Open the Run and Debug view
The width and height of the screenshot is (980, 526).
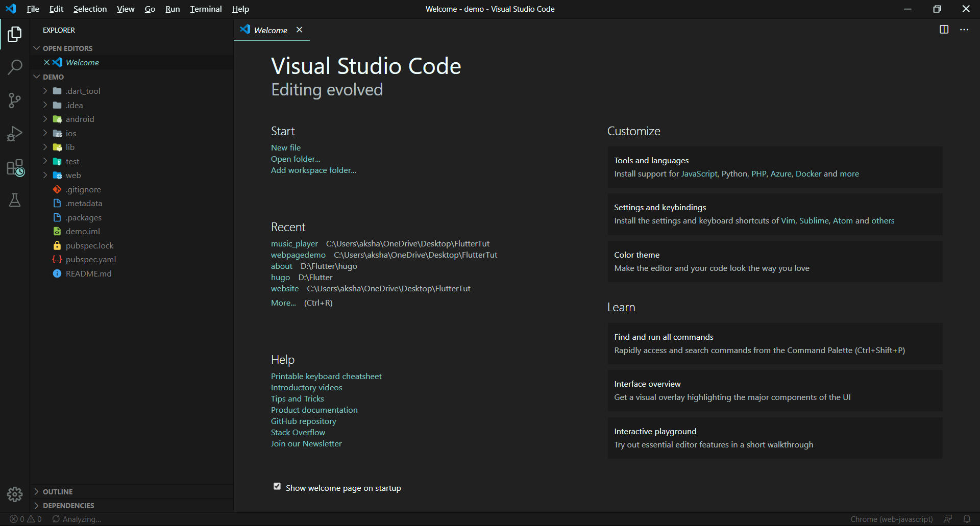tap(15, 134)
